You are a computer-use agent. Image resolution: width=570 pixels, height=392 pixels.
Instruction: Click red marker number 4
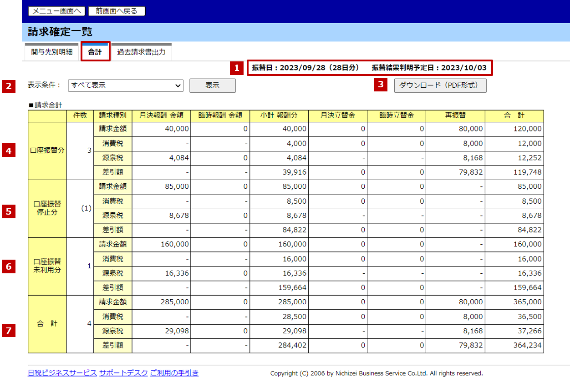pos(9,151)
